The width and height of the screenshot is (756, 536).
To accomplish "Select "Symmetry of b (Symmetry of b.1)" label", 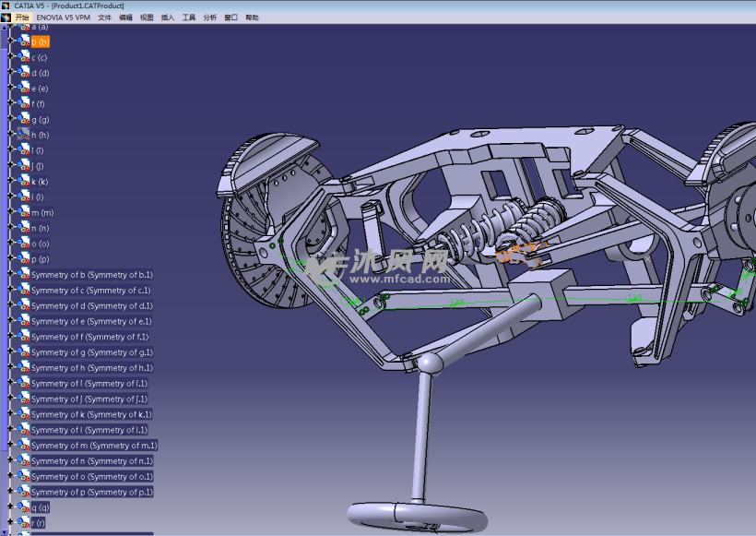I will pyautogui.click(x=92, y=275).
